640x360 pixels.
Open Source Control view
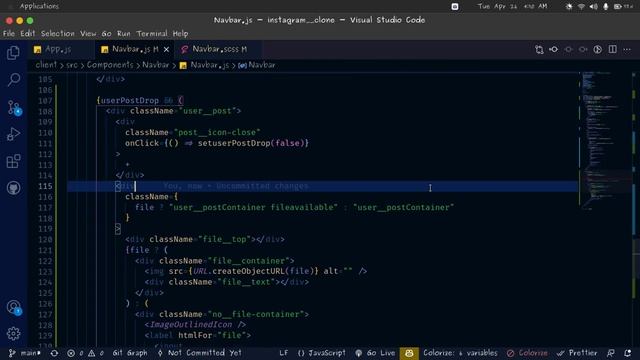point(14,107)
